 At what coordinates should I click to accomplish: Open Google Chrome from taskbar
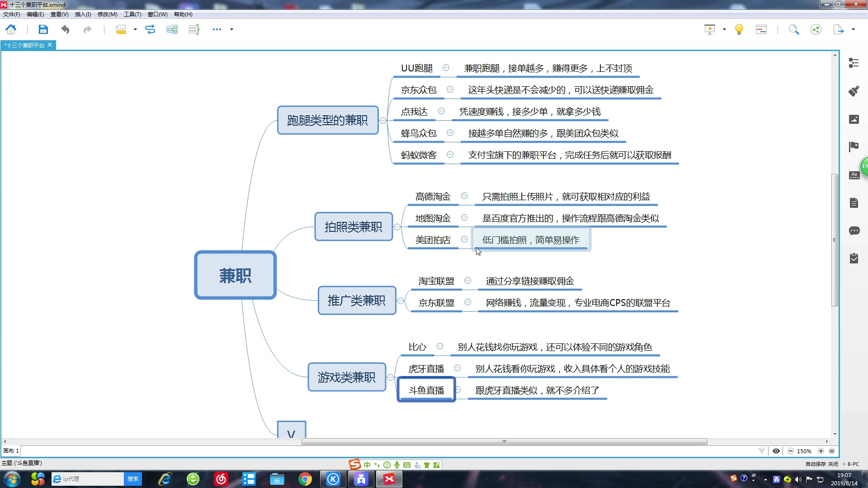[x=305, y=479]
